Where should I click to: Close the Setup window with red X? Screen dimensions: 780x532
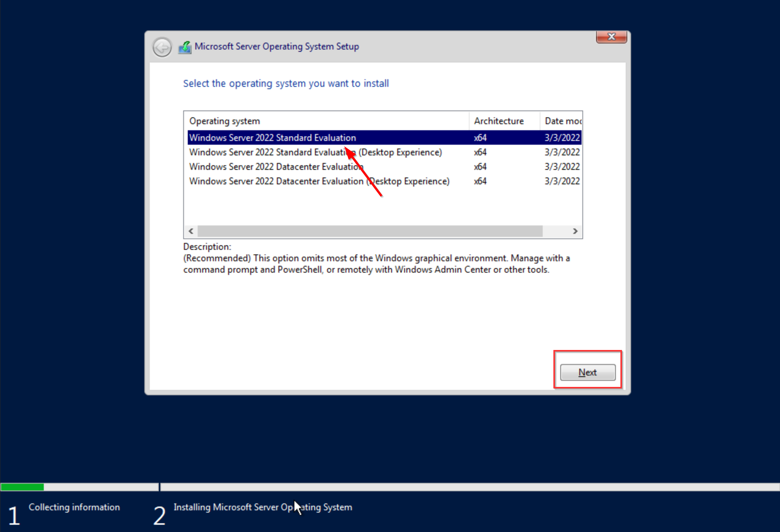611,37
